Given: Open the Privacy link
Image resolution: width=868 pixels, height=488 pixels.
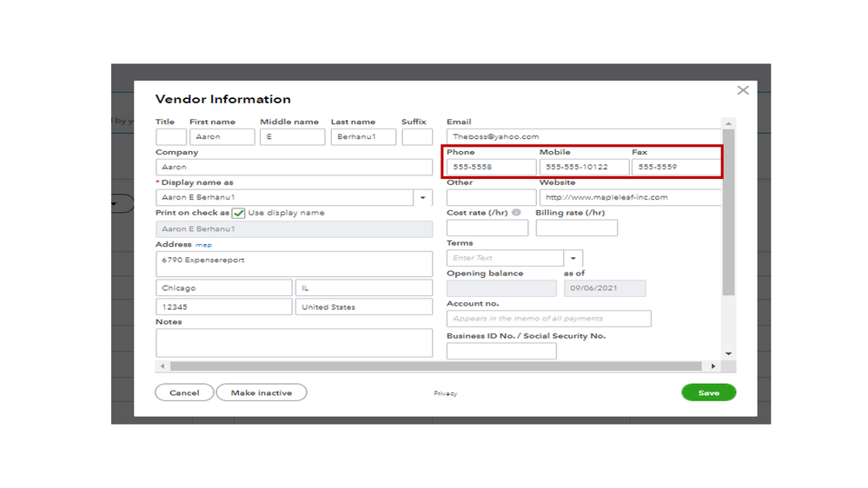Looking at the screenshot, I should [445, 393].
